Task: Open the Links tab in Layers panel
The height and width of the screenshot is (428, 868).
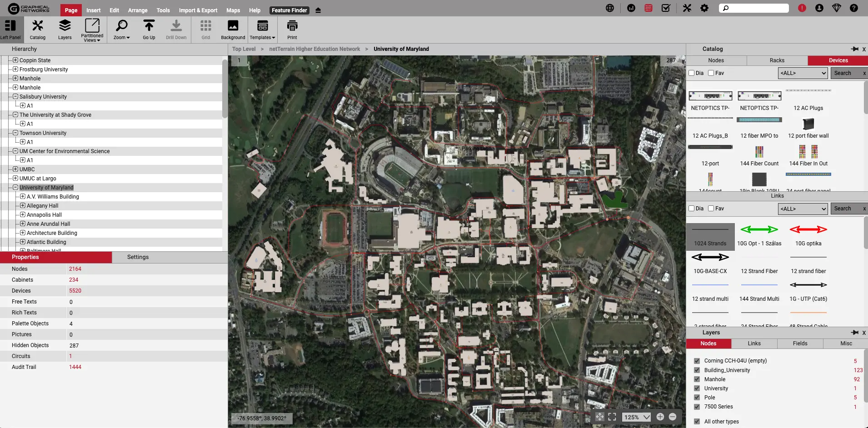Action: 754,343
